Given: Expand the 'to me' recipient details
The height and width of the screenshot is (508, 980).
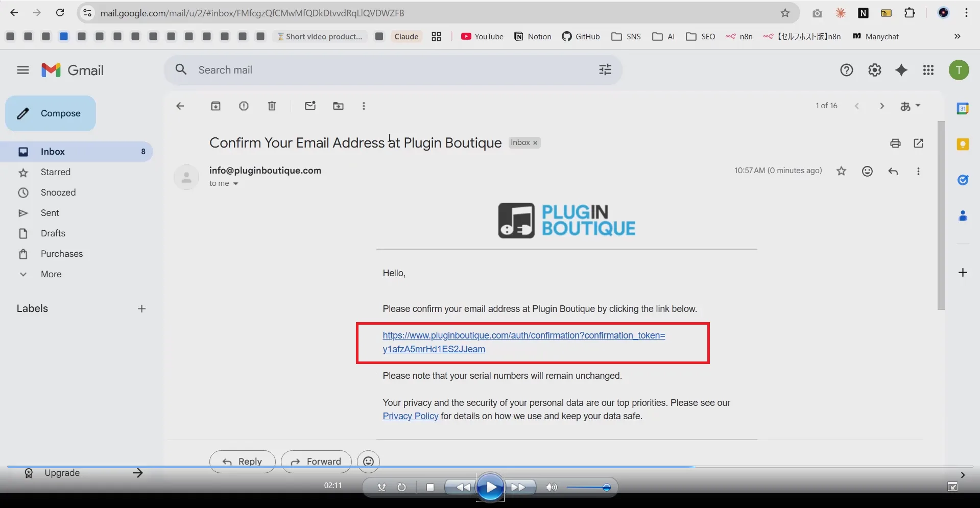Looking at the screenshot, I should 235,184.
